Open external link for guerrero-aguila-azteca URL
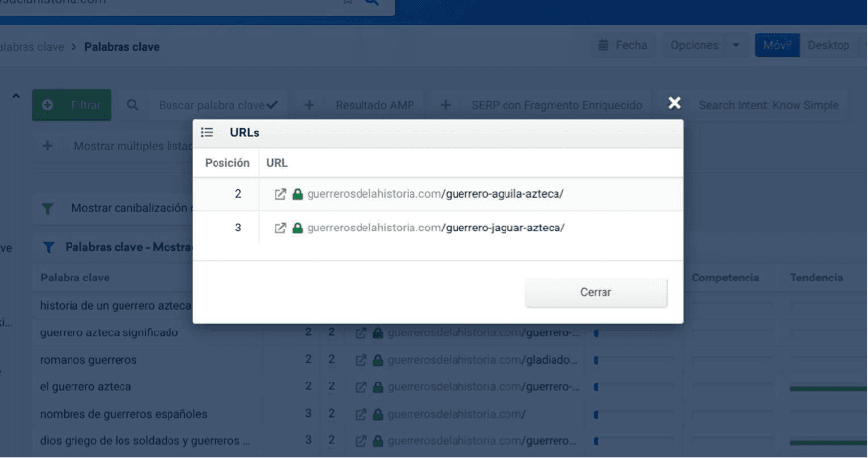Viewport: 868px width, 458px height. (280, 194)
